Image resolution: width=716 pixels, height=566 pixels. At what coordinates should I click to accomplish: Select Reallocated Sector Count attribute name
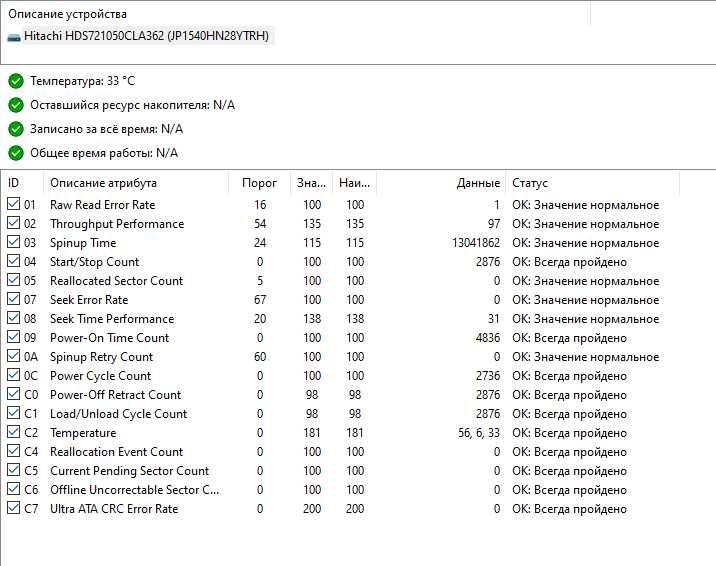[116, 281]
